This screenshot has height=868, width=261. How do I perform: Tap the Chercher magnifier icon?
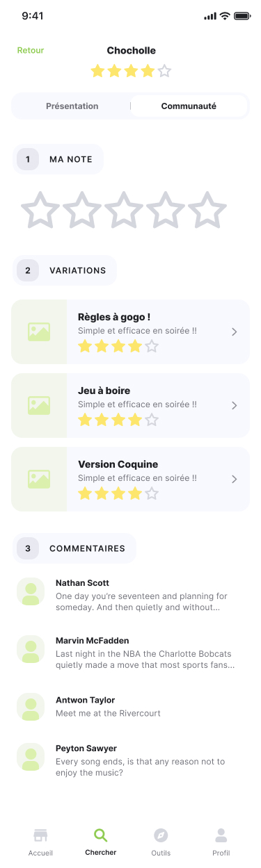pos(100,835)
